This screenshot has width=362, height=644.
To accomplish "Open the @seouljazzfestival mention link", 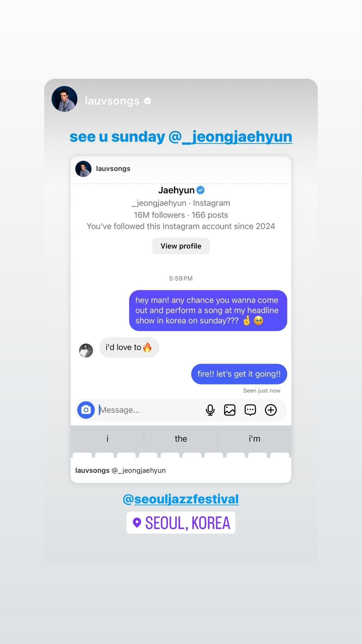I will (181, 499).
